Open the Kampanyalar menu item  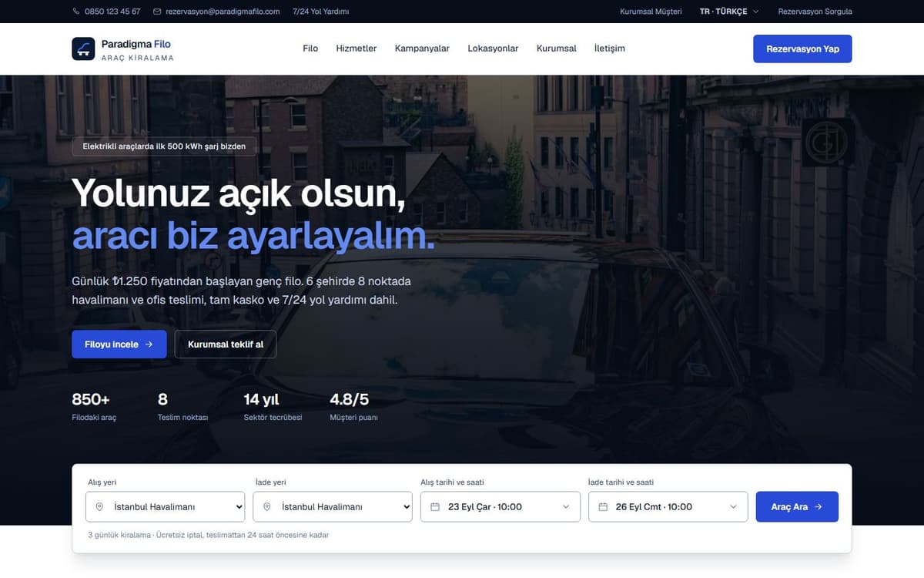coord(422,49)
